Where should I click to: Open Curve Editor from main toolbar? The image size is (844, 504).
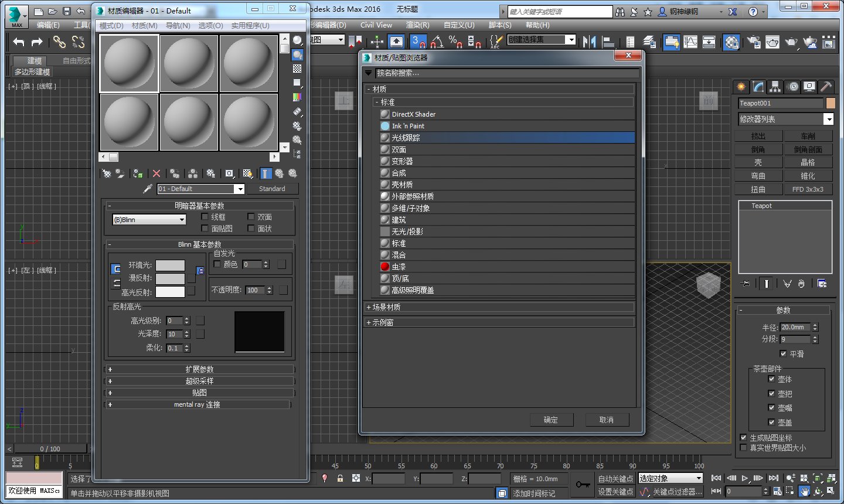(x=691, y=42)
